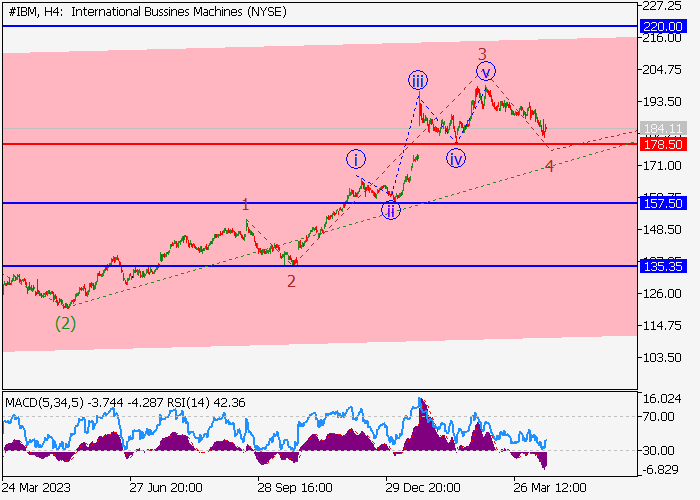This screenshot has height=500, width=700.
Task: Select the circled wave 'ii' label
Action: coord(391,210)
